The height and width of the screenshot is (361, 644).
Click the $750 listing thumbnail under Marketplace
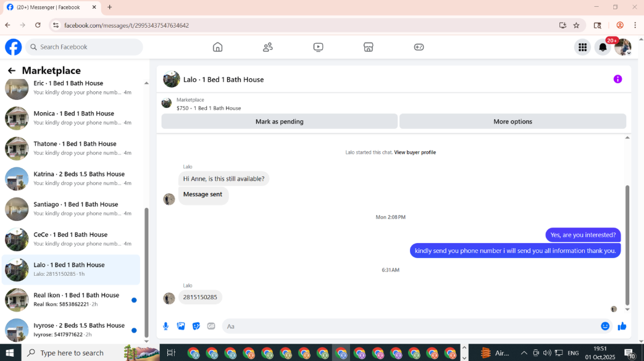(166, 102)
